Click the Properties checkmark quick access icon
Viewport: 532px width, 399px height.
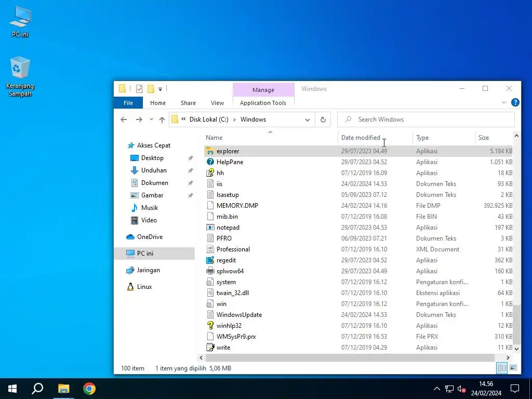(x=139, y=89)
